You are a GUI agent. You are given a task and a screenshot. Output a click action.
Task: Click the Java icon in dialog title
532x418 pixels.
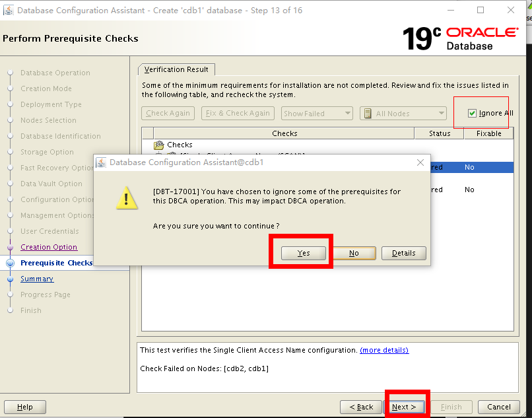point(101,162)
